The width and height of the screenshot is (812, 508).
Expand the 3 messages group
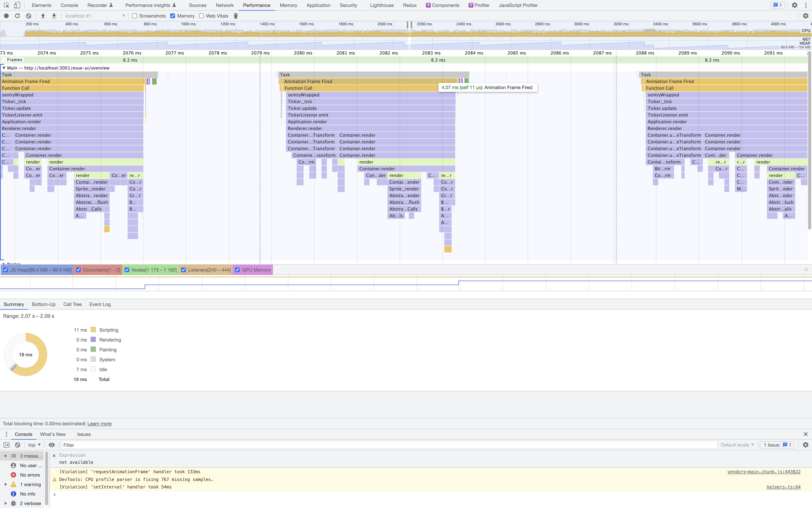pyautogui.click(x=5, y=456)
